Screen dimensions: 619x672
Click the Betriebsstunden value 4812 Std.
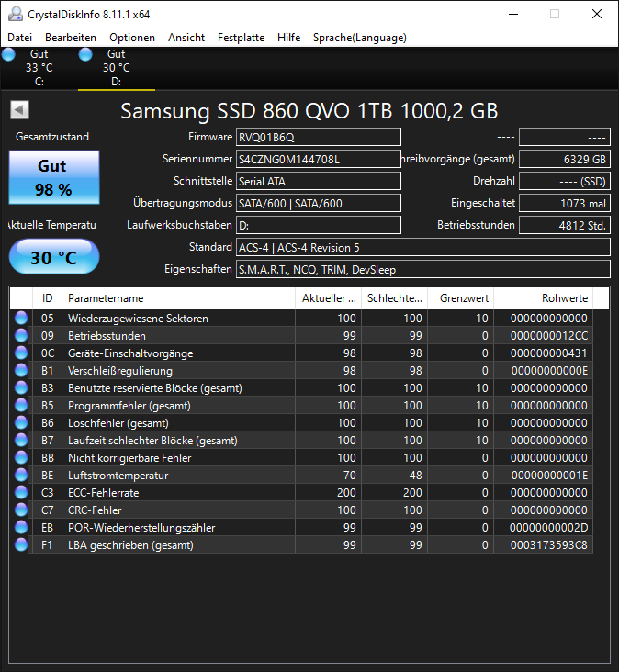[565, 226]
